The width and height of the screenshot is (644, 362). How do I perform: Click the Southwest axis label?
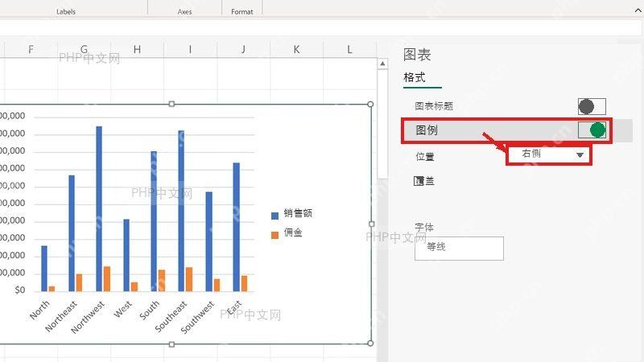[197, 317]
